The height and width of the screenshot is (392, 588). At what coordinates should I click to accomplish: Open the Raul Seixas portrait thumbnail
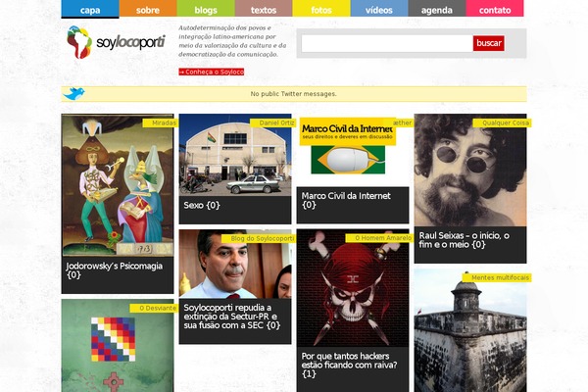(470, 171)
